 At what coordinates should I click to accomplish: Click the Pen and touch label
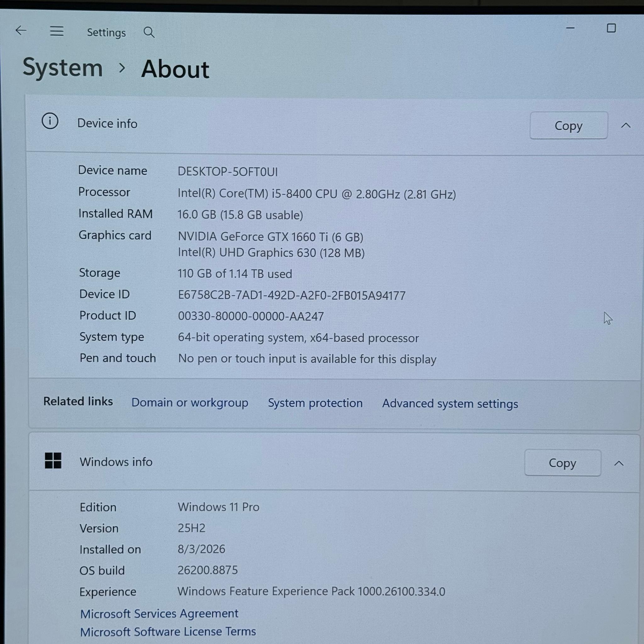click(118, 358)
